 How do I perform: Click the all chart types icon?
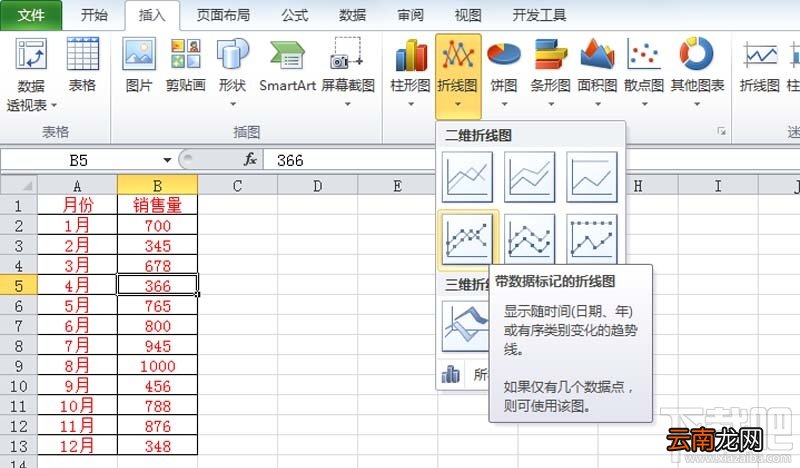[x=451, y=375]
